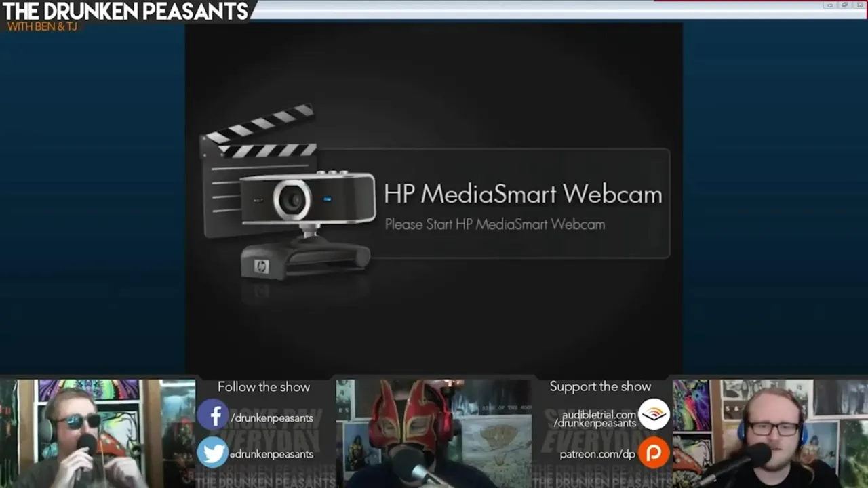Image resolution: width=868 pixels, height=488 pixels.
Task: Click right host webcam feed with glasses
Action: pyautogui.click(x=770, y=434)
